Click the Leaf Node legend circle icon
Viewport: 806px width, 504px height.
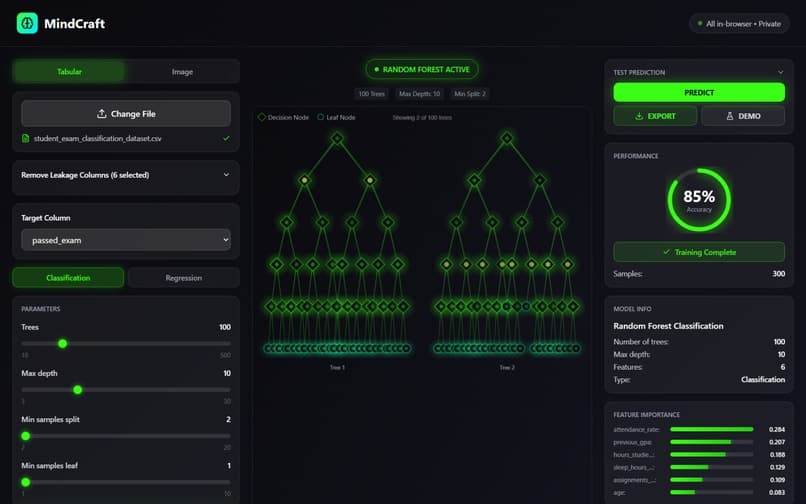pos(321,117)
